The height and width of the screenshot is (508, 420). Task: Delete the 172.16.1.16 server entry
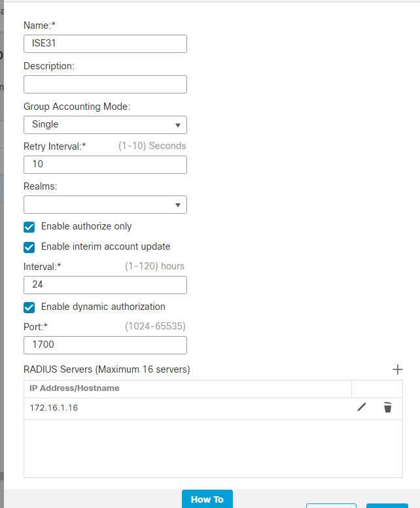(387, 407)
